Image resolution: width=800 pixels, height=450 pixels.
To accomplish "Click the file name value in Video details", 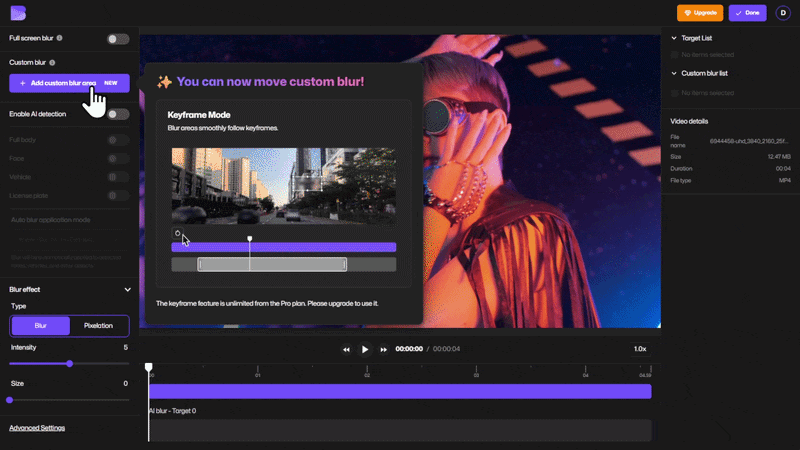I will click(749, 141).
